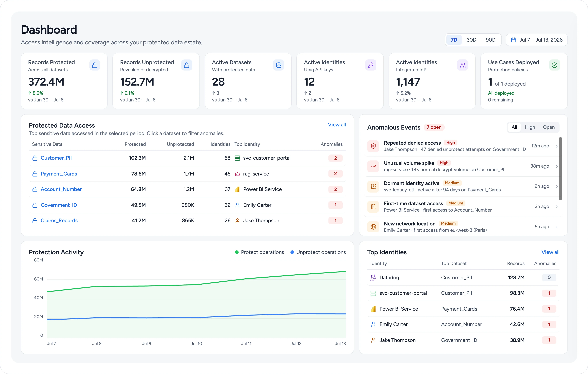Click the Ubiq API keys key icon
Screen dimensions: 588x374
coord(371,65)
